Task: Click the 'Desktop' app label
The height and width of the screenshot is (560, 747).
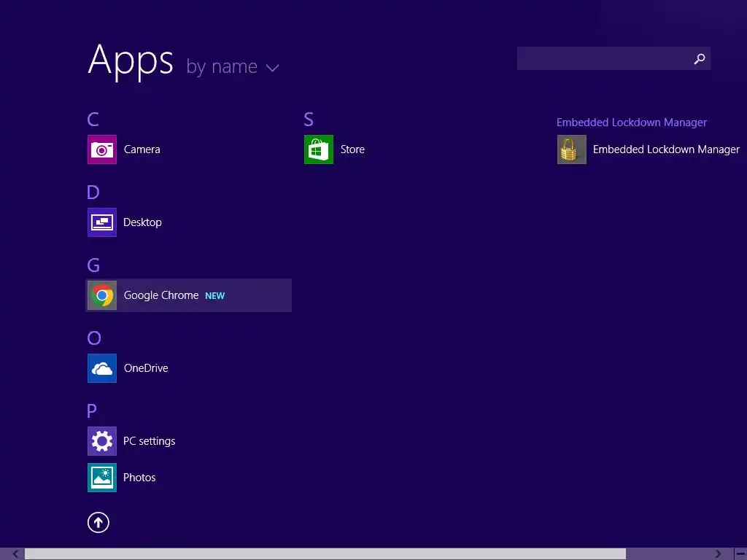Action: pyautogui.click(x=142, y=222)
